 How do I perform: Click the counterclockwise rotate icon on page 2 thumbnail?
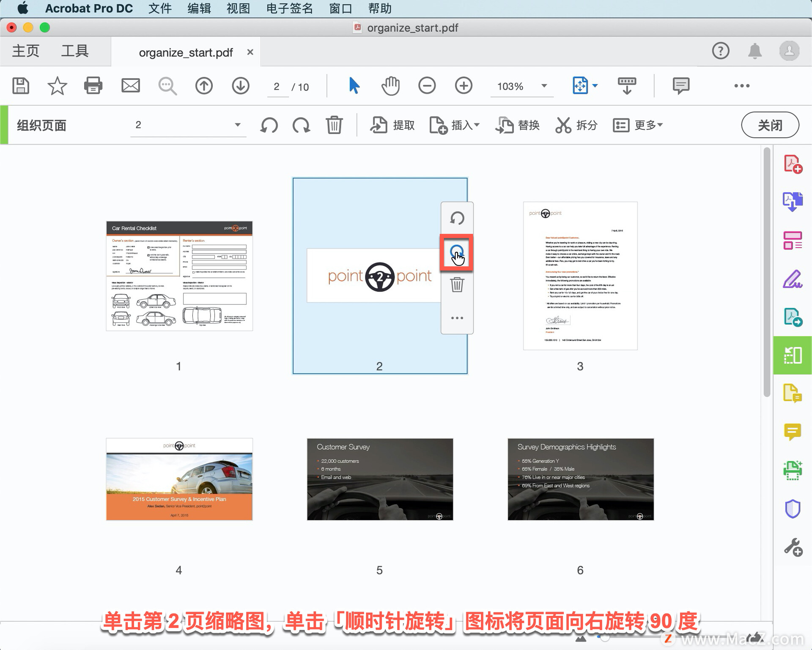[457, 218]
